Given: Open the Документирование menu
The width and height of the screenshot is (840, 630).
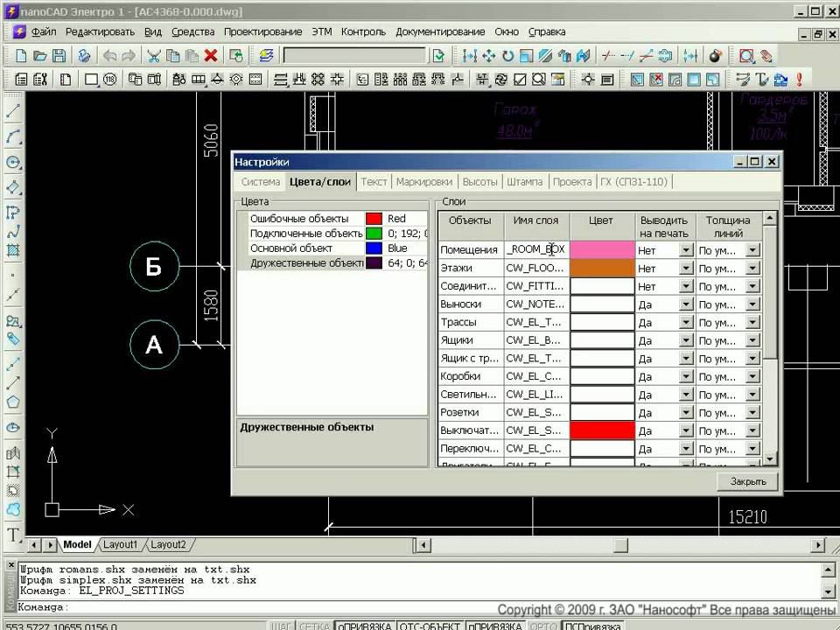Looking at the screenshot, I should (x=440, y=32).
